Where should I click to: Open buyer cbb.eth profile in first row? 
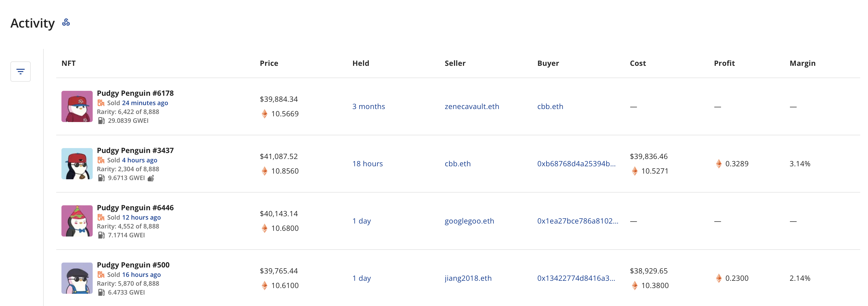(x=550, y=107)
